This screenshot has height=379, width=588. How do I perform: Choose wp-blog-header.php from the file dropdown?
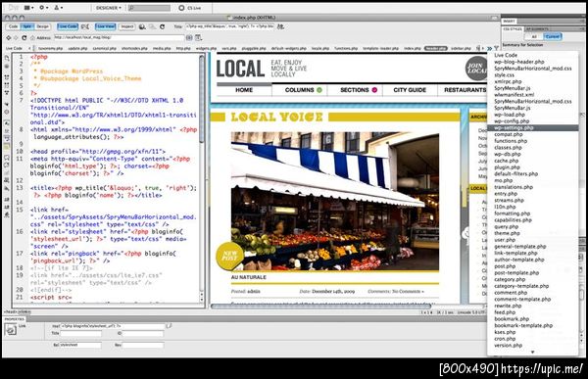point(519,62)
